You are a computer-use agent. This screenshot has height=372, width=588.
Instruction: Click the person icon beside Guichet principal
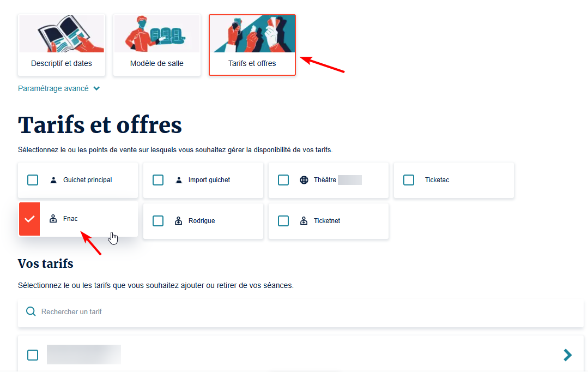pyautogui.click(x=53, y=180)
